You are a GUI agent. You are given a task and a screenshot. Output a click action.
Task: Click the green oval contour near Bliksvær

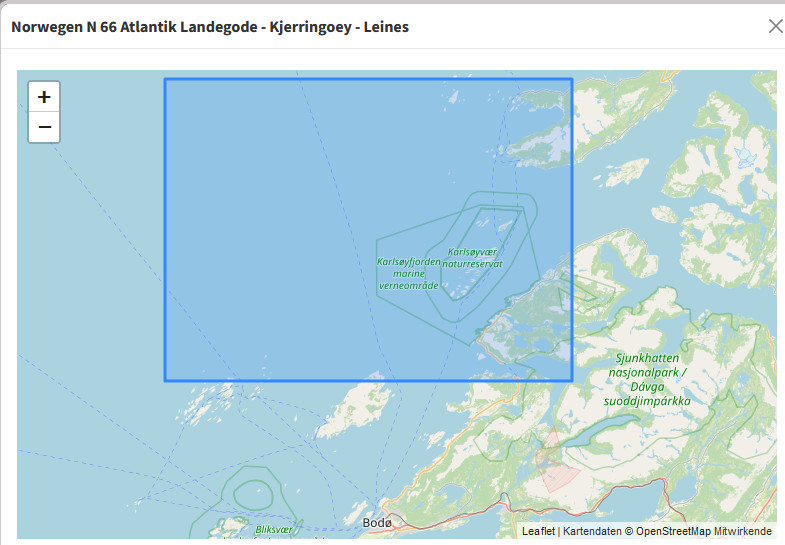(x=250, y=493)
